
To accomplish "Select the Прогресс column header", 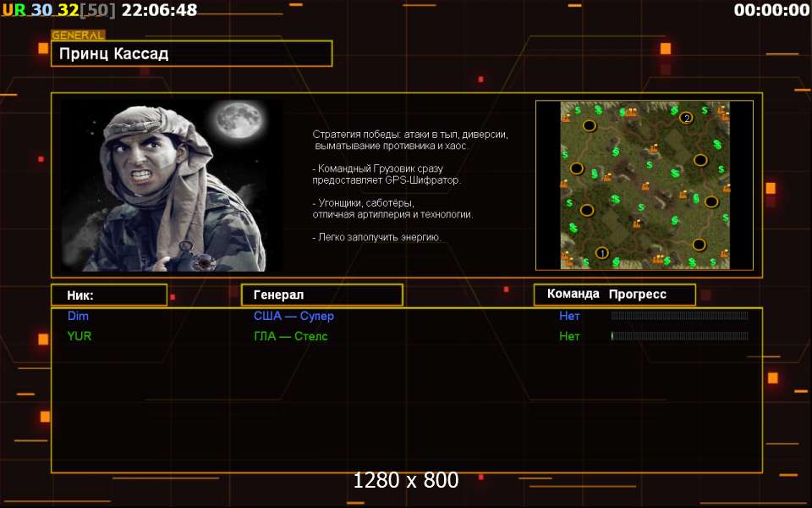I will (638, 295).
